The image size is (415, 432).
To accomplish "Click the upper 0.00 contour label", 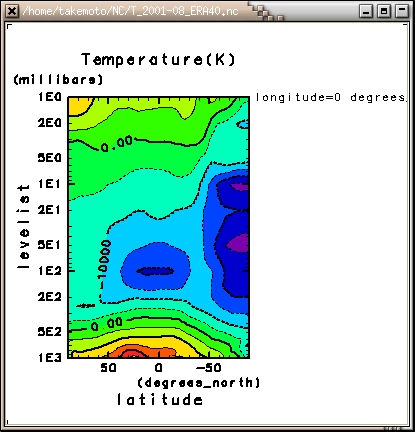I will point(117,144).
